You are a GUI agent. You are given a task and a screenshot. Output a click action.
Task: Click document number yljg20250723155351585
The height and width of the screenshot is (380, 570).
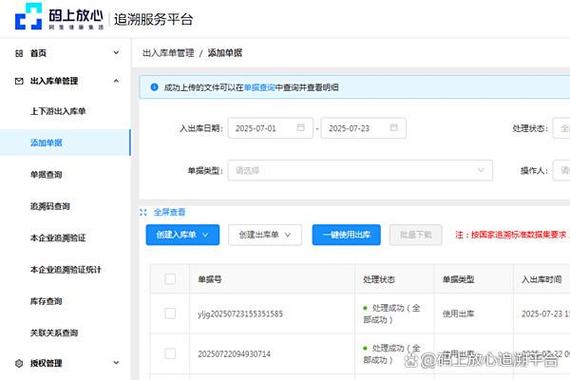[240, 314]
